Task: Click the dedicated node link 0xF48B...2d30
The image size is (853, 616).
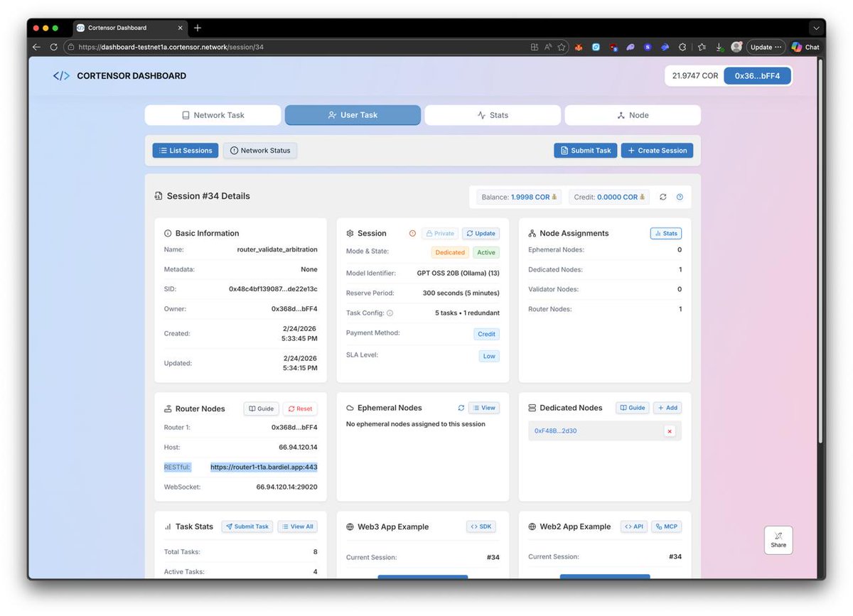Action: [x=555, y=431]
